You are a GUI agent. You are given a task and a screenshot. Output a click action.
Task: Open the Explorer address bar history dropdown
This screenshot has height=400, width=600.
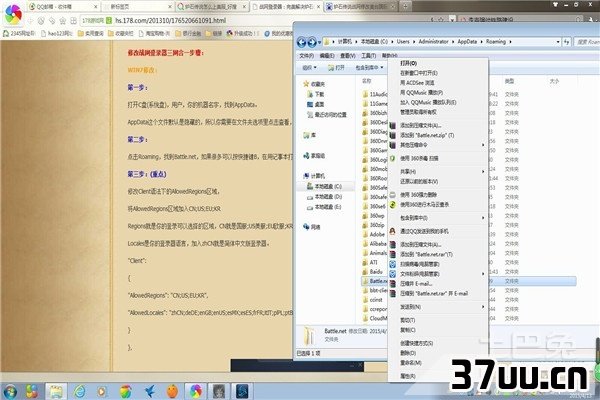click(x=558, y=42)
